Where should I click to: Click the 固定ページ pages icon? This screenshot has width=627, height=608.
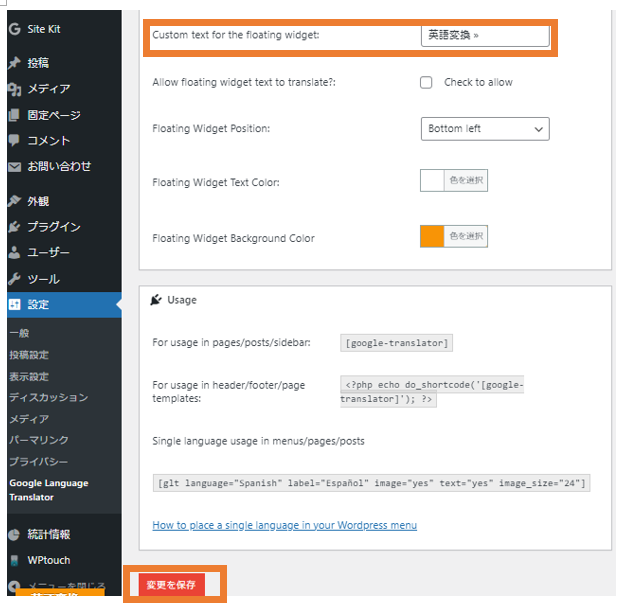coord(14,115)
